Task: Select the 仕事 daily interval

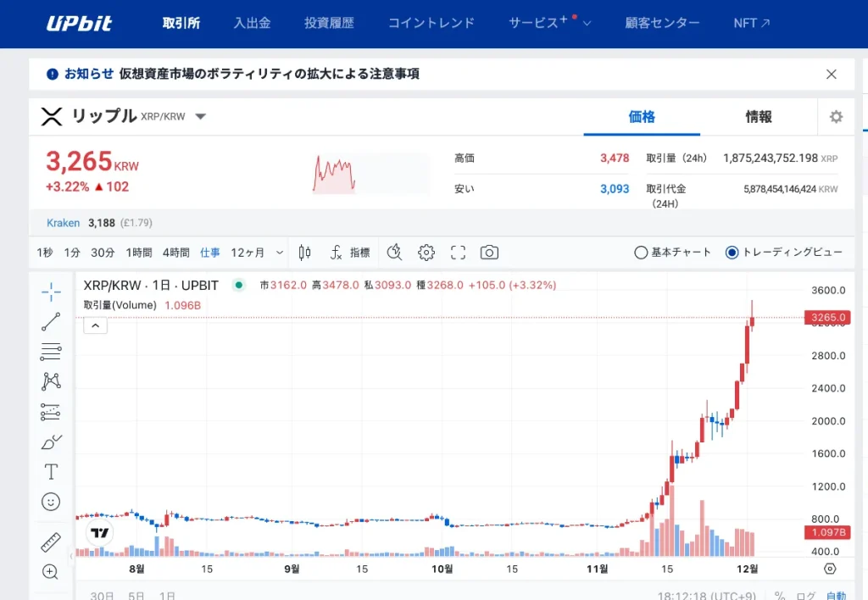Action: [x=210, y=253]
